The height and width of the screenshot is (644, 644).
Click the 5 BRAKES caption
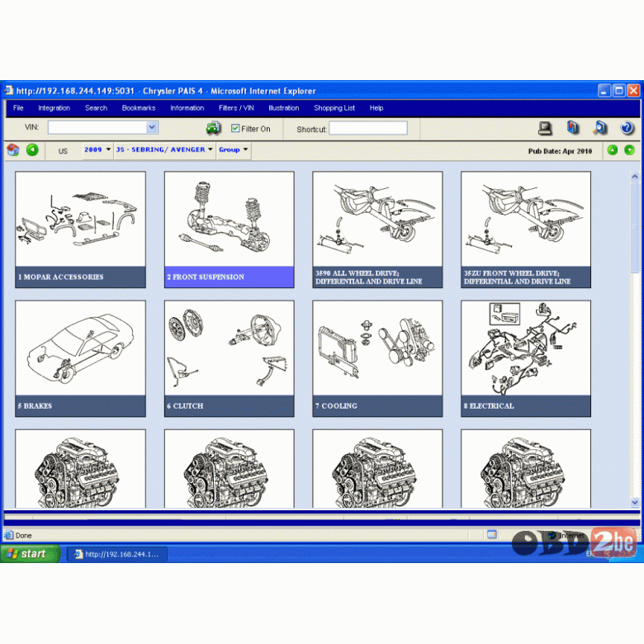(81, 405)
